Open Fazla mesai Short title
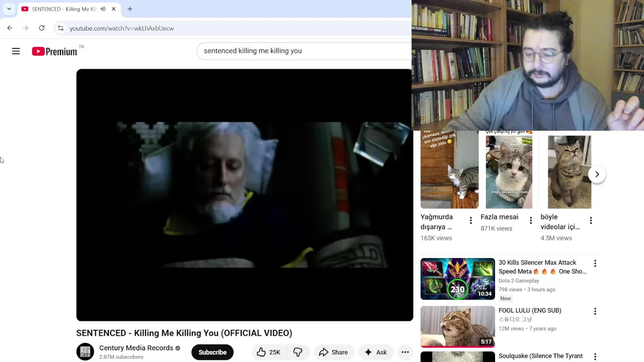This screenshot has width=644, height=362. click(x=499, y=217)
